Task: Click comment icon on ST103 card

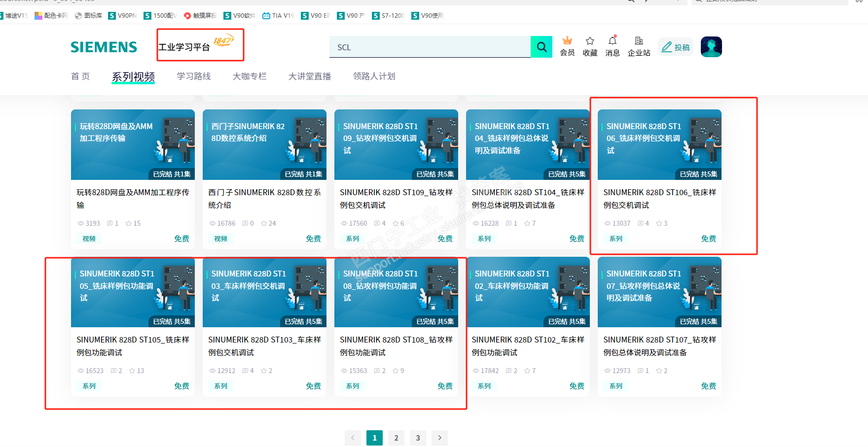Action: [245, 371]
